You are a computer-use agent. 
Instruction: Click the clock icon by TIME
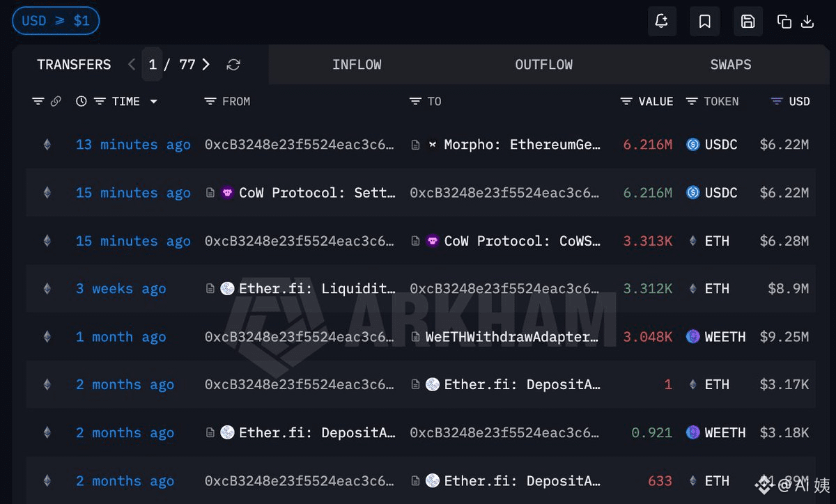coord(82,102)
